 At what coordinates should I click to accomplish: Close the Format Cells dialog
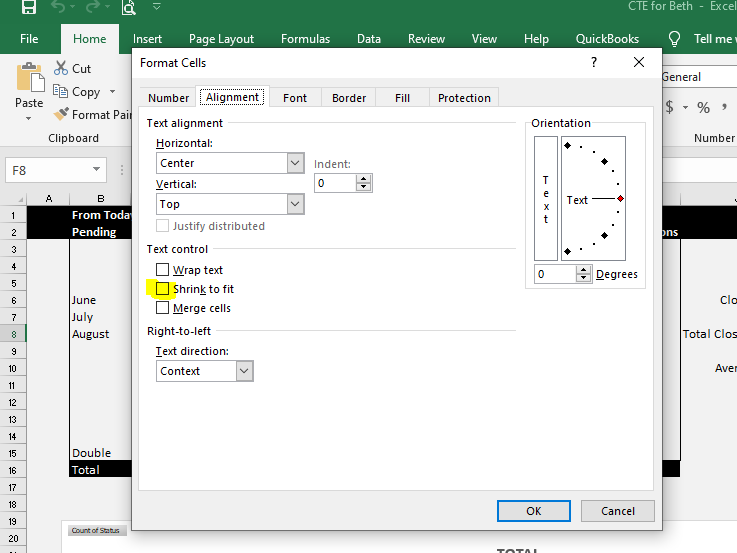pyautogui.click(x=639, y=62)
